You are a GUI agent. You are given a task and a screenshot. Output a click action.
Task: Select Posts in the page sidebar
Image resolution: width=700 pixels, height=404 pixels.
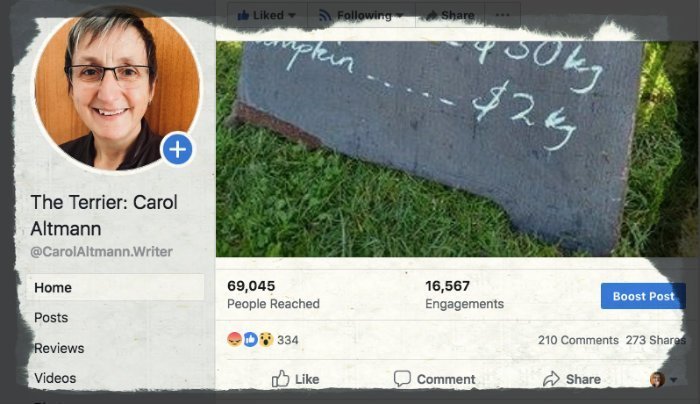tap(51, 317)
